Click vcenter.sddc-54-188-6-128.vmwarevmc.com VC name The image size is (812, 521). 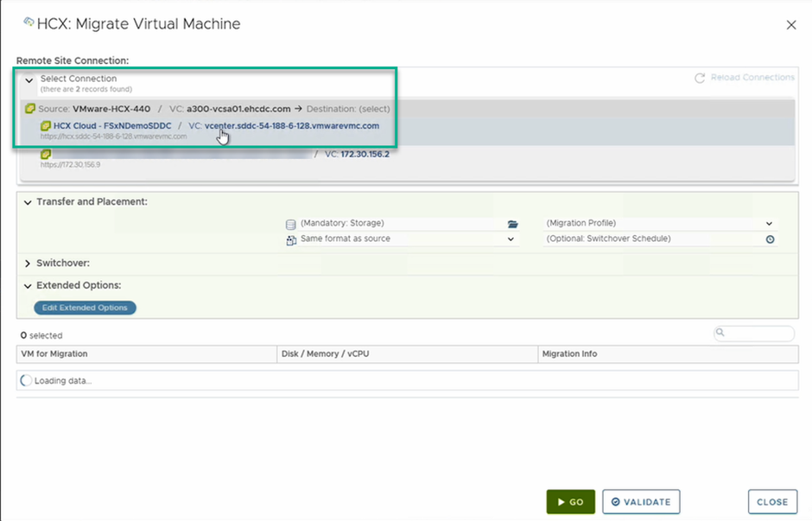[x=292, y=125]
